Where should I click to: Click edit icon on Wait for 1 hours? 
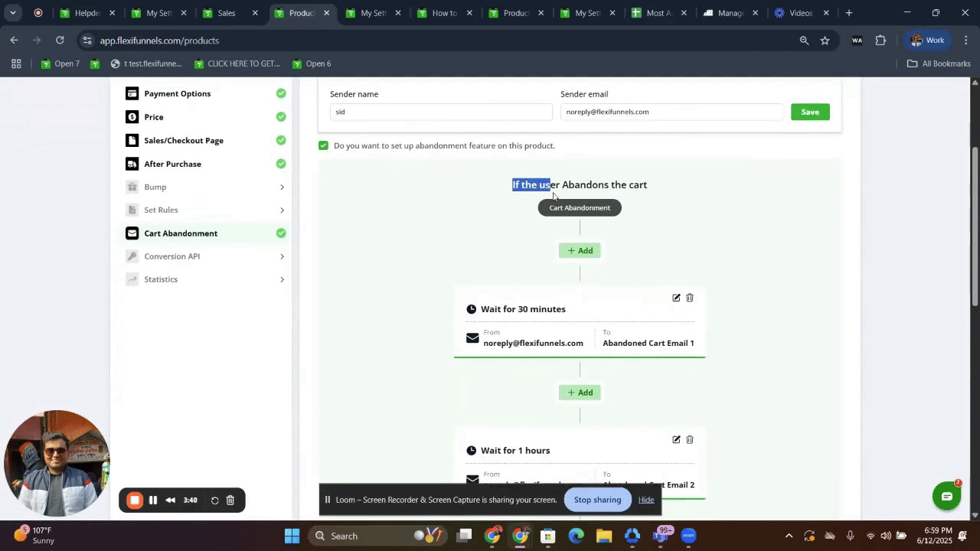[x=676, y=439]
